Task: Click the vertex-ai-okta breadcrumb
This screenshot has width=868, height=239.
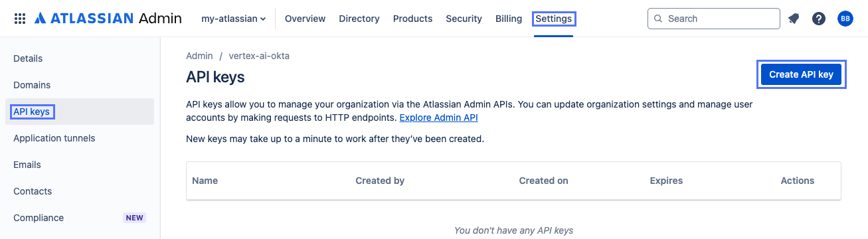Action: (259, 56)
